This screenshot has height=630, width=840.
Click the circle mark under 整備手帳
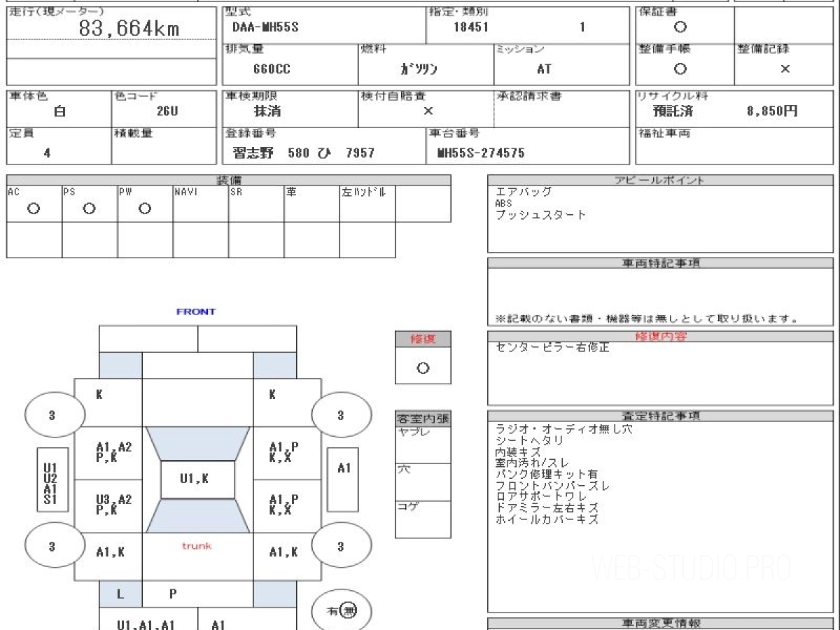pos(680,69)
